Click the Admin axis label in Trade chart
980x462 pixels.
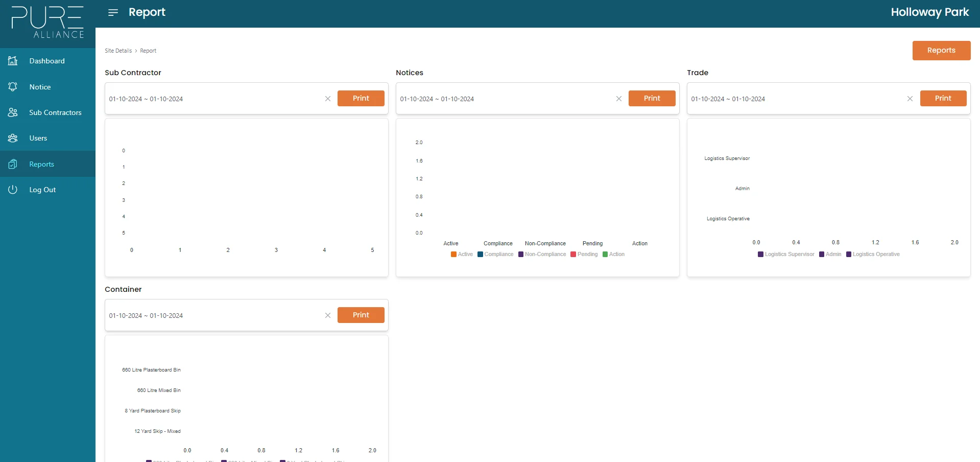click(x=743, y=189)
